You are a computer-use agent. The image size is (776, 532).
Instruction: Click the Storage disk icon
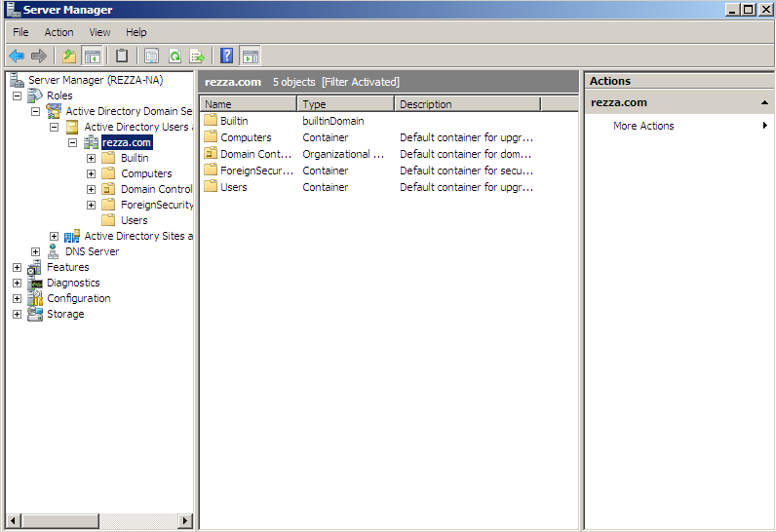(x=35, y=314)
